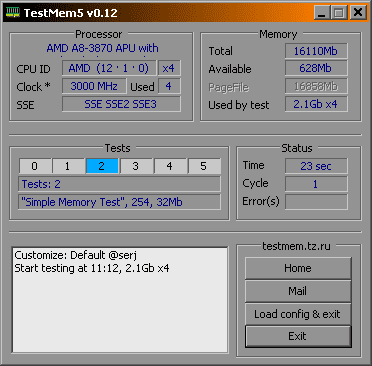
Task: Click the maximize button in title bar
Action: [339, 13]
